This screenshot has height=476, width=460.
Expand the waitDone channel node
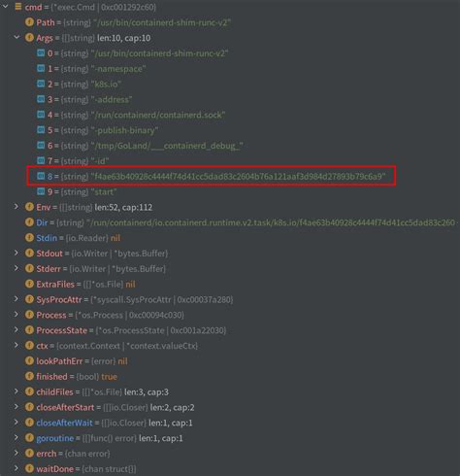click(16, 468)
